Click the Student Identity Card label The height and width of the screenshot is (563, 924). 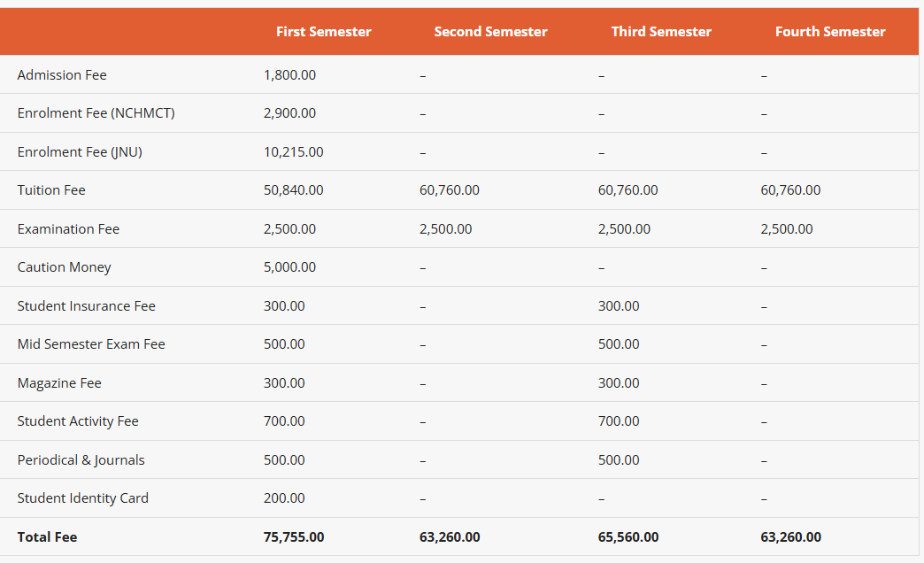pyautogui.click(x=83, y=498)
